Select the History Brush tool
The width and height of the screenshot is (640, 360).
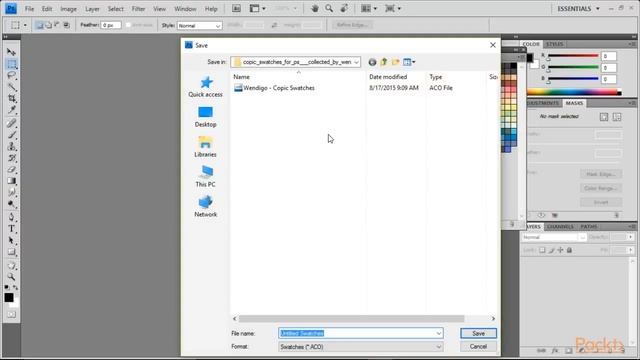11,158
